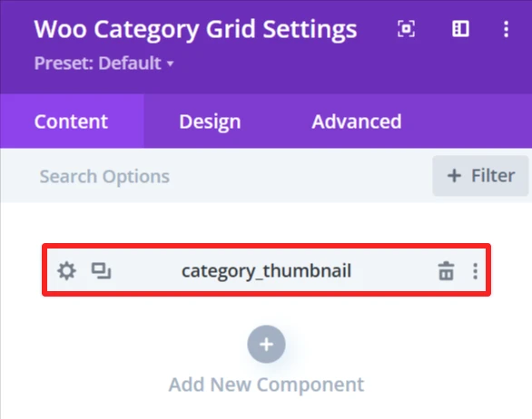
Task: Click the Woo Category Grid Settings title
Action: 195,30
